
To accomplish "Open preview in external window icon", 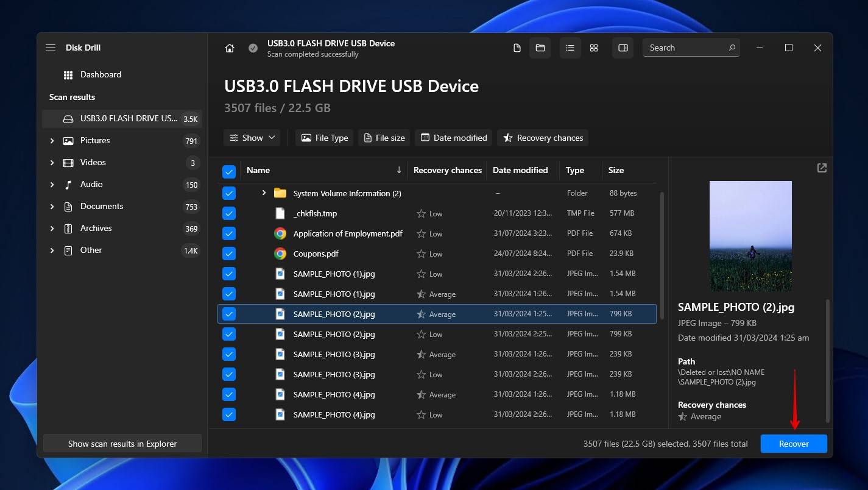I will pos(822,168).
